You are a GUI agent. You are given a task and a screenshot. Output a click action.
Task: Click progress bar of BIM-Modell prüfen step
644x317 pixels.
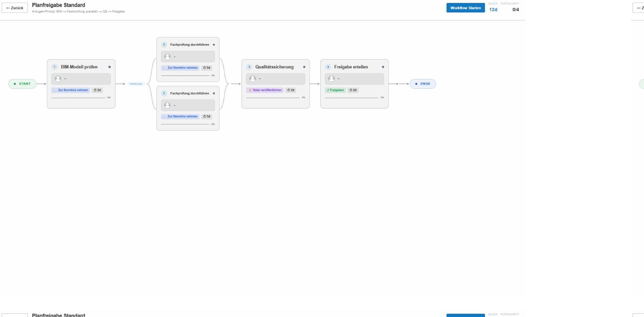tap(78, 98)
